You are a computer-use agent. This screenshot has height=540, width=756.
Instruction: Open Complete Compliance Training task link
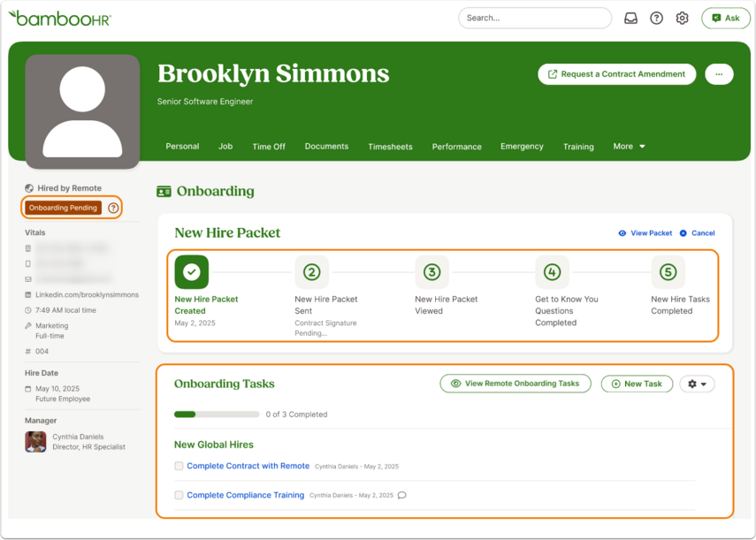[246, 495]
